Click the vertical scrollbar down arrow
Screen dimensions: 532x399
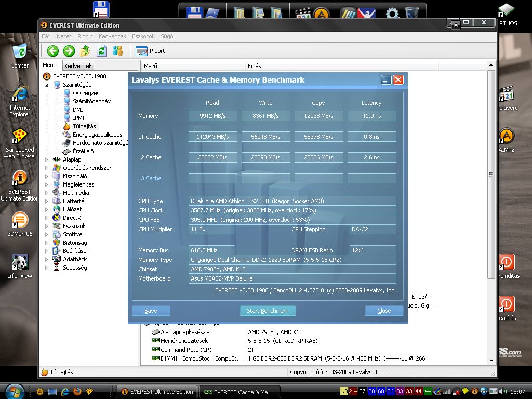(x=491, y=361)
